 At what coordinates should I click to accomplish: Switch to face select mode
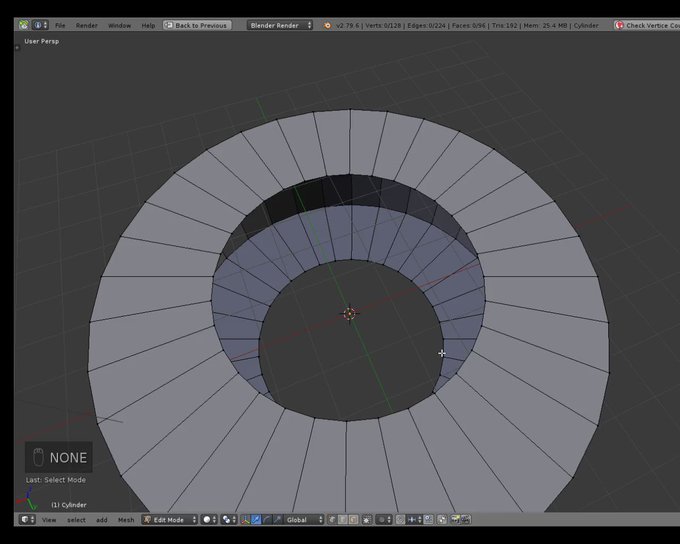353,520
